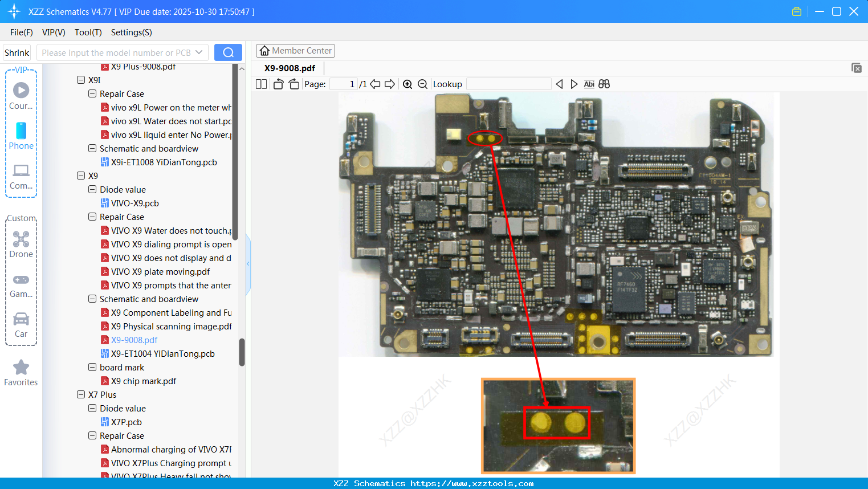Open VIVO X9 plate moving.pdf
This screenshot has height=489, width=868.
(161, 272)
